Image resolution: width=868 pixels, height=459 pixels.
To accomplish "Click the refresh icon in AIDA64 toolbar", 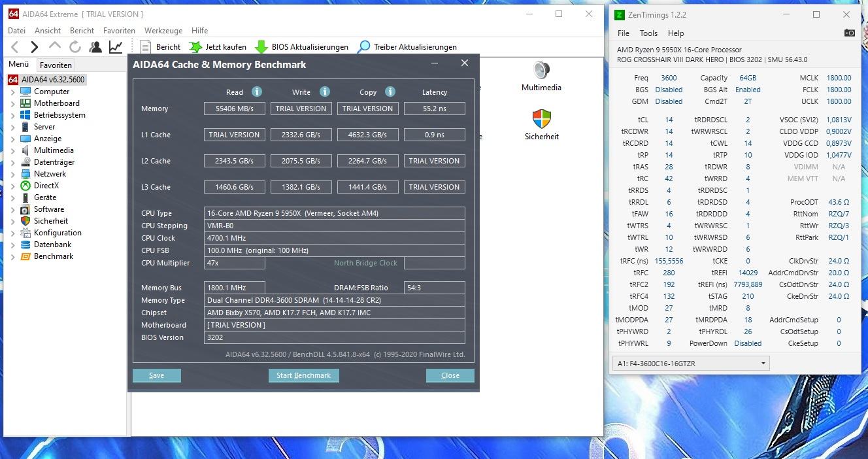I will [x=75, y=47].
